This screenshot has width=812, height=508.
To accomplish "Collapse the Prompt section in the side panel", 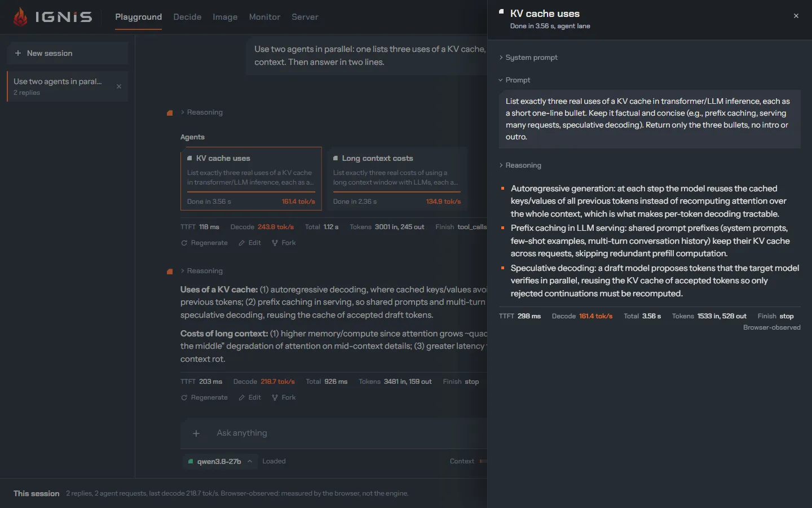I will (515, 80).
